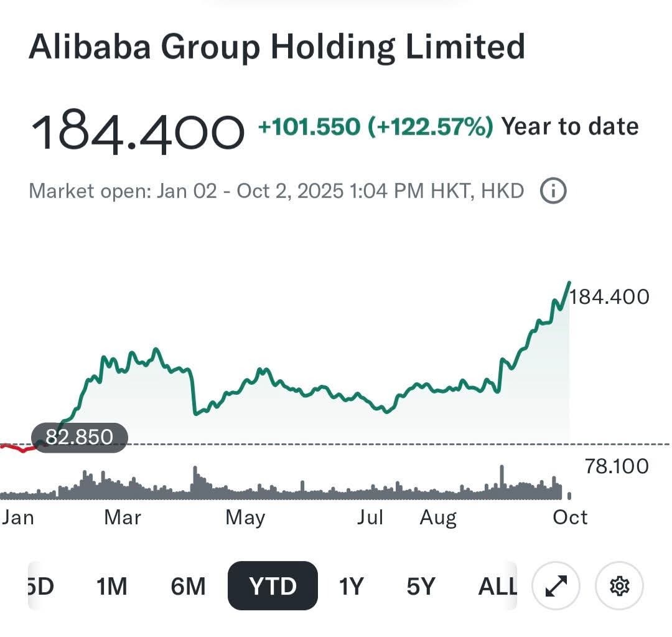This screenshot has width=672, height=637.
Task: Click the 78.100 axis value
Action: pos(617,466)
